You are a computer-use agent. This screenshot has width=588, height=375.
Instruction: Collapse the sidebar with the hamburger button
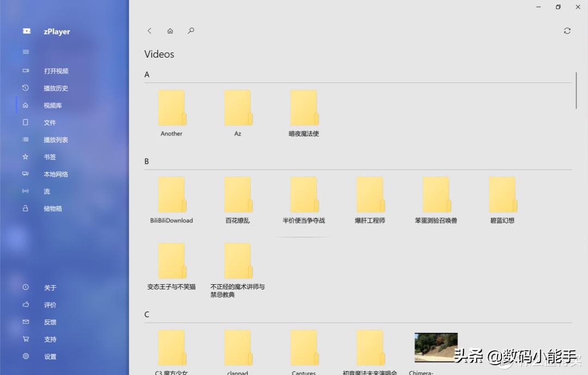(x=26, y=51)
